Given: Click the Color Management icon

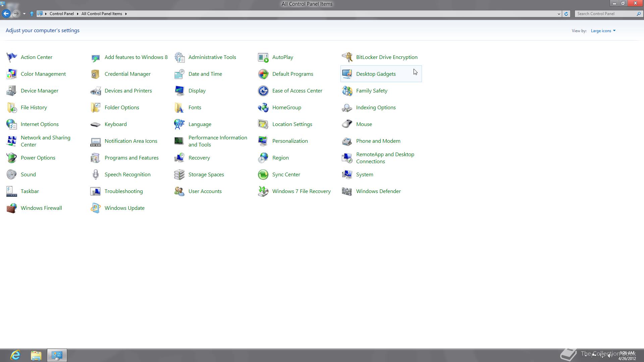Looking at the screenshot, I should coord(12,74).
